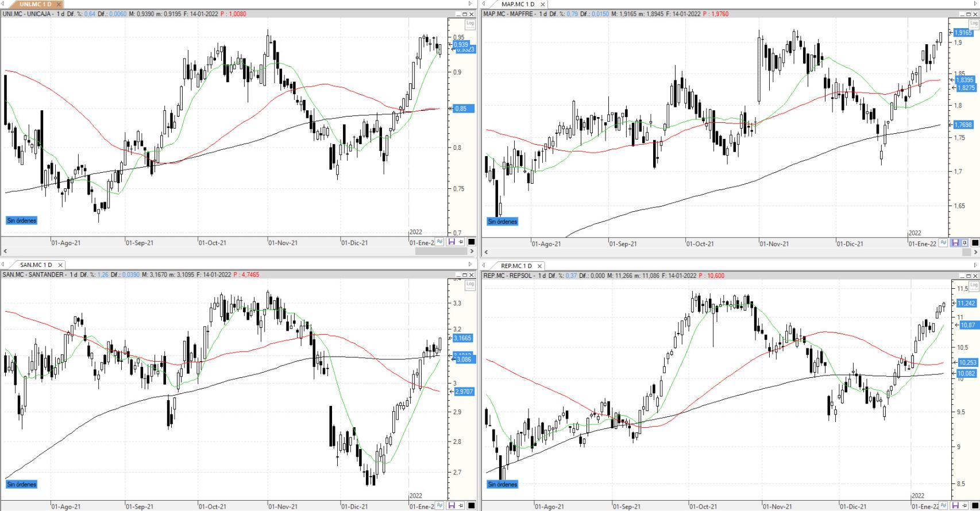Click the save icon in REPSOL chart
Image resolution: width=980 pixels, height=511 pixels.
tap(955, 506)
